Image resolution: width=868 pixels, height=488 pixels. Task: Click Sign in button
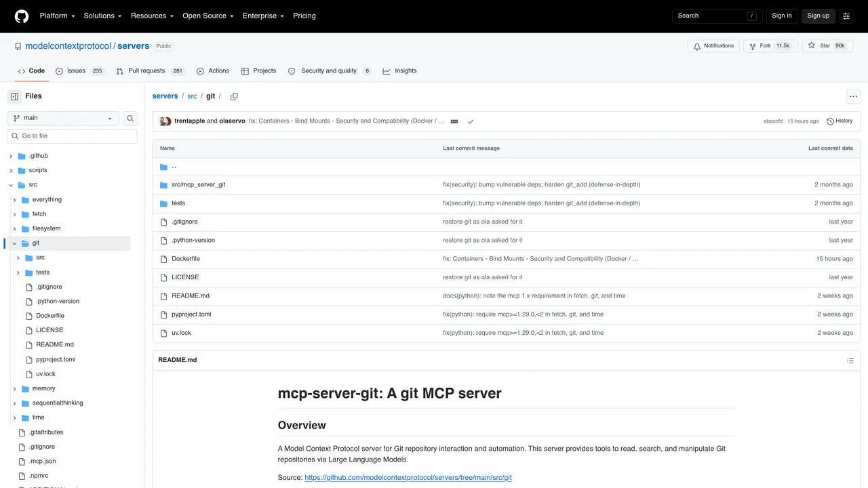782,16
